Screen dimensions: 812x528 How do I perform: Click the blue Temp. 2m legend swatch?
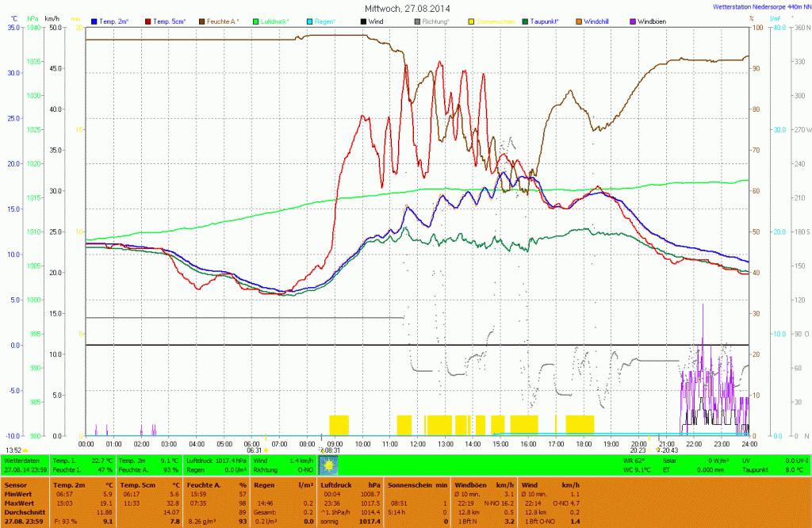coord(94,21)
